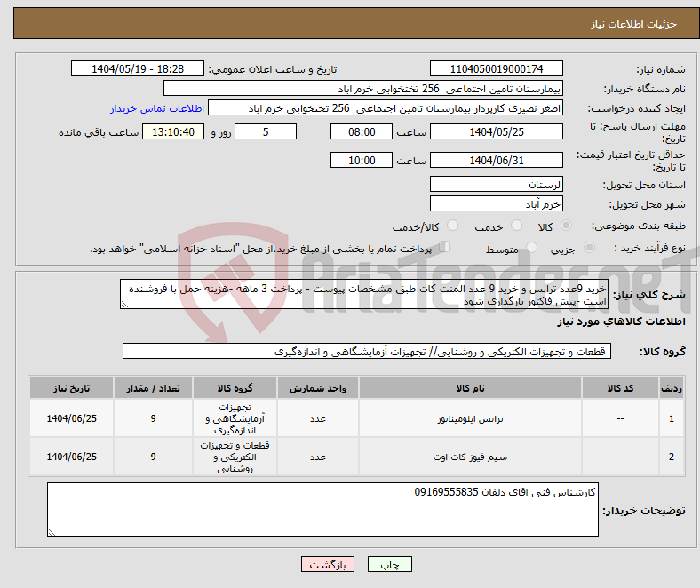The height and width of the screenshot is (588, 700).
Task: Open اطلاعات تماس خریدار contact link
Action: [157, 108]
